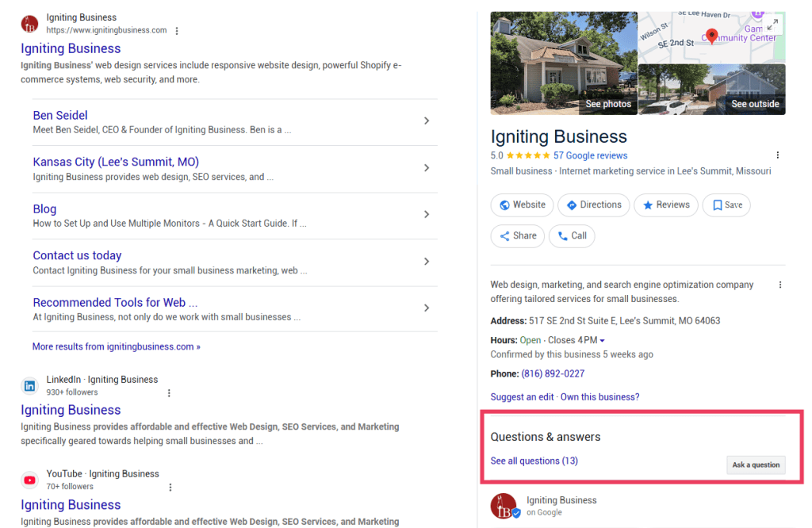
Task: Open the Reviews button in the knowledge panel
Action: (x=666, y=205)
